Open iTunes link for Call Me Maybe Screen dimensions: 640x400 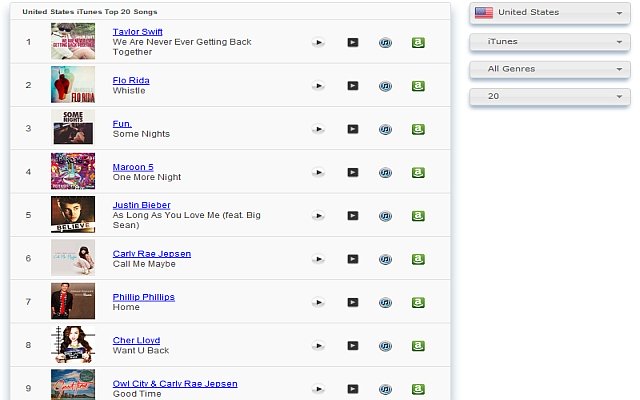(385, 259)
